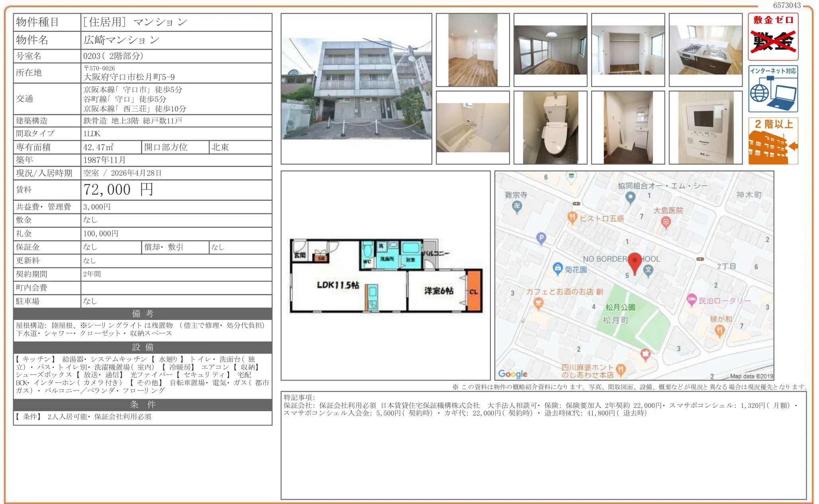The image size is (819, 504).
Task: Click the 2階以上 building badge icon
Action: click(x=773, y=141)
